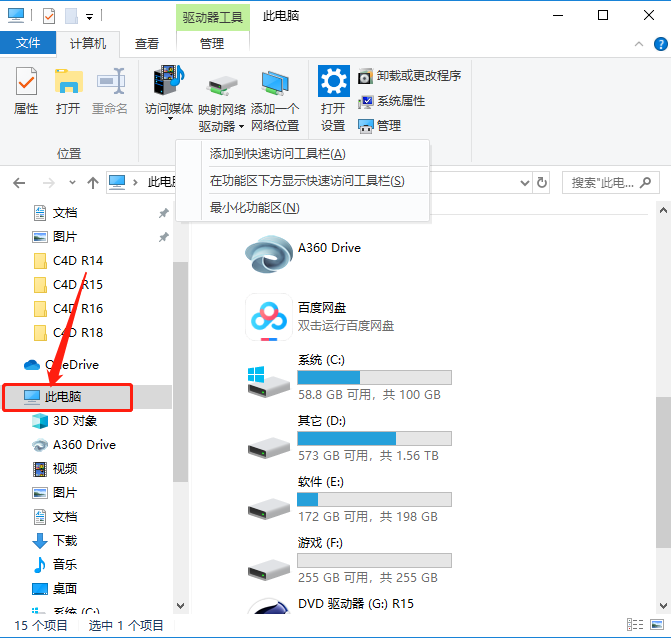Click the C: drive usage bar
Screen dimensions: 671x638
pyautogui.click(x=374, y=377)
